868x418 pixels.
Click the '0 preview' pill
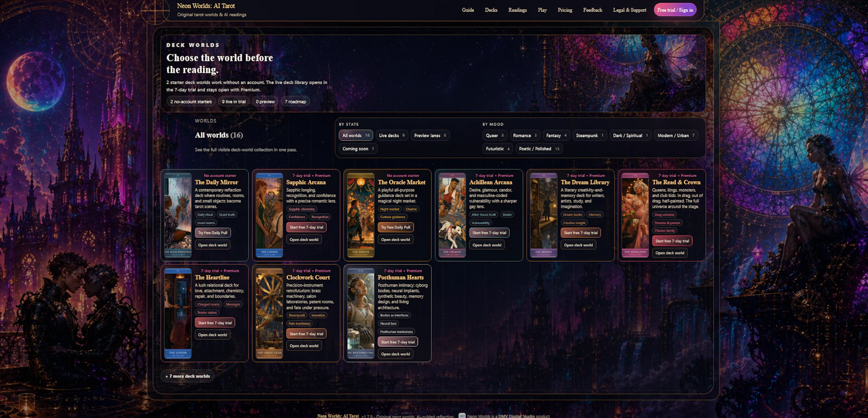[265, 102]
